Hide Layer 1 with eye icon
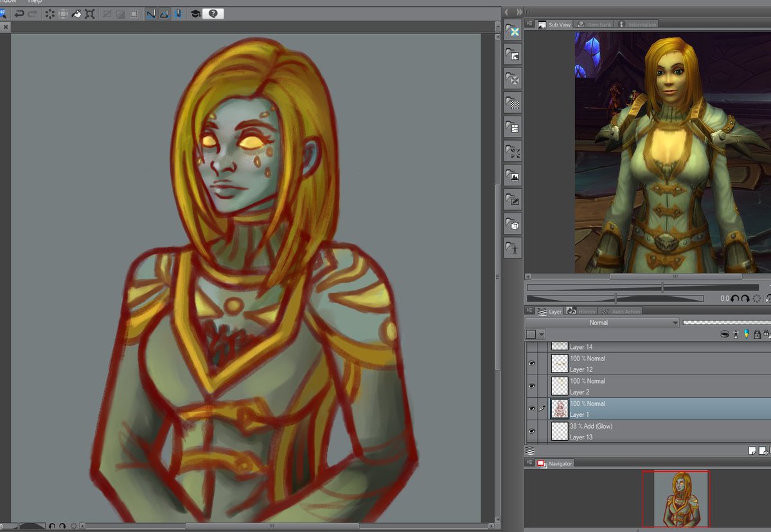Image resolution: width=771 pixels, height=532 pixels. click(531, 409)
